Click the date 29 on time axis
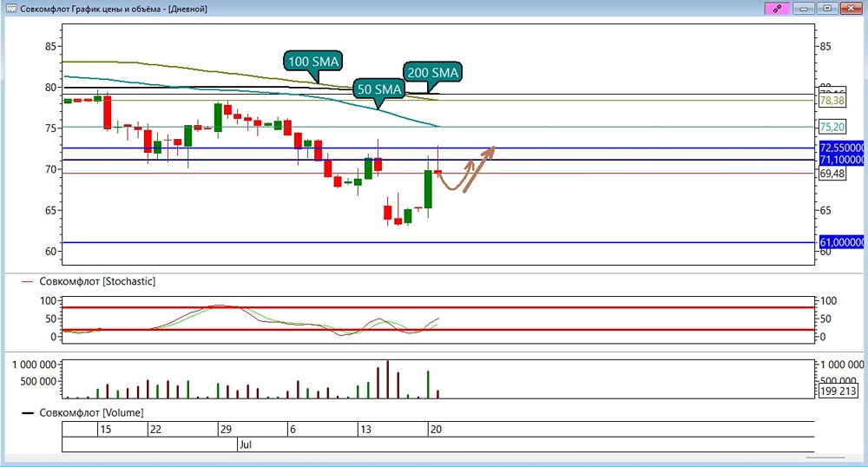Image resolution: width=868 pixels, height=467 pixels. tap(226, 430)
